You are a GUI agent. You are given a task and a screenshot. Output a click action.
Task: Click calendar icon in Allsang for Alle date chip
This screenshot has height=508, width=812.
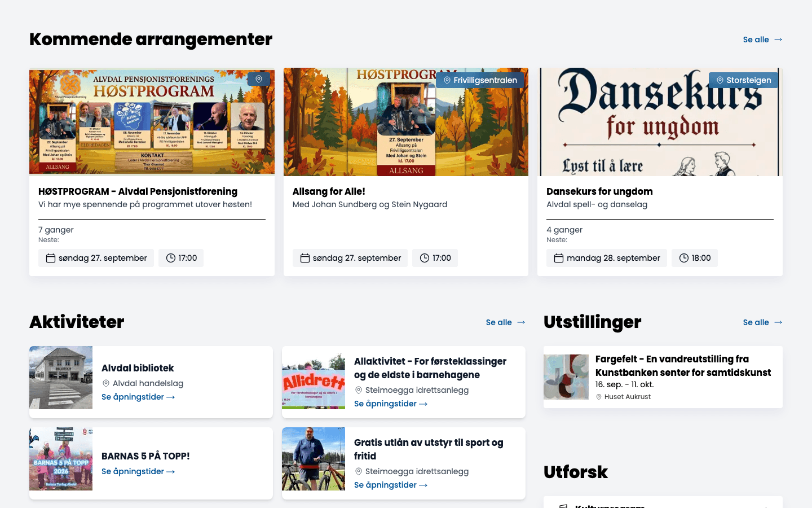[305, 258]
